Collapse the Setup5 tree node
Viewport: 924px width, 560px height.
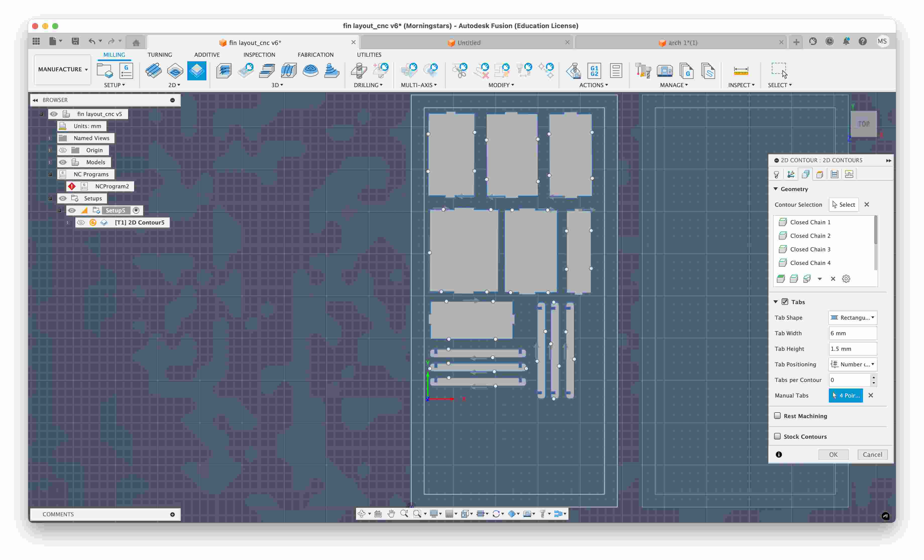pos(59,210)
